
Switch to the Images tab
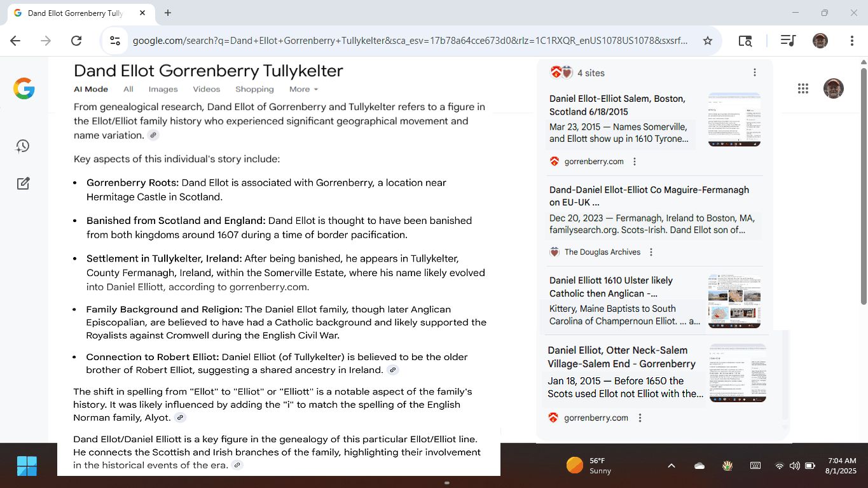coord(163,89)
